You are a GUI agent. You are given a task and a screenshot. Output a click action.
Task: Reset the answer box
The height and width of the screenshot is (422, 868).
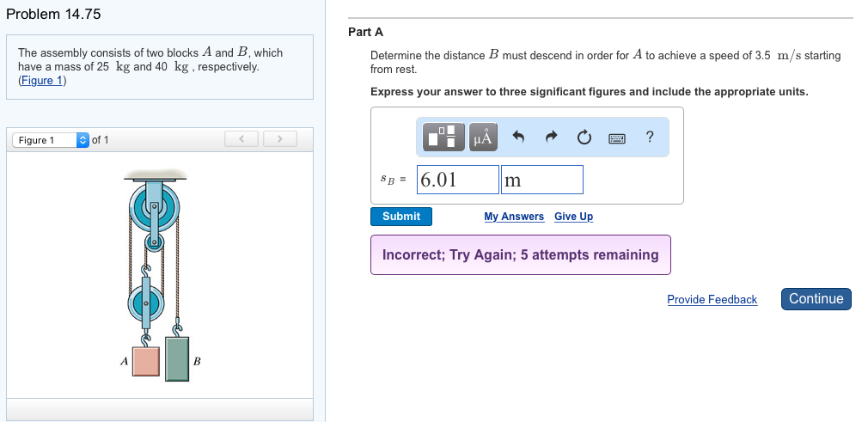click(x=584, y=137)
